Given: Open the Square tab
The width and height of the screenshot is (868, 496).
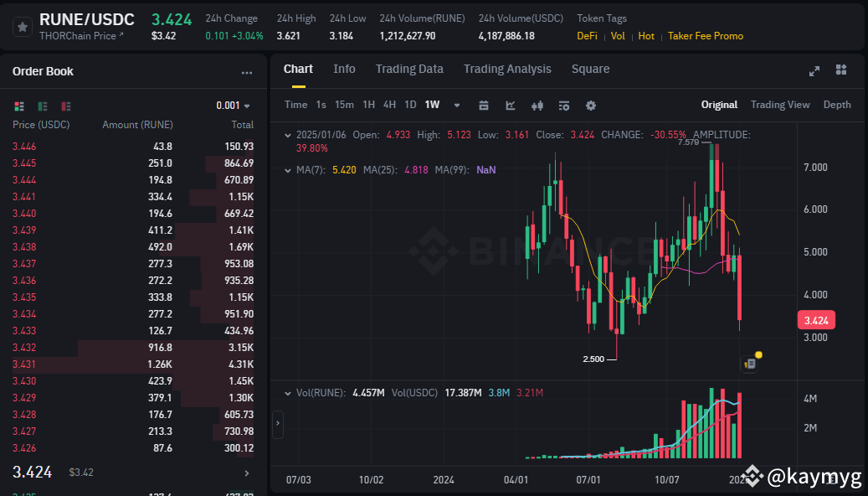Looking at the screenshot, I should tap(590, 70).
